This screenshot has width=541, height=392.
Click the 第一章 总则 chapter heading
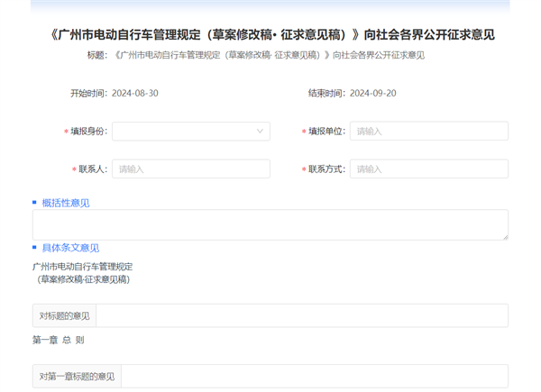click(x=59, y=340)
